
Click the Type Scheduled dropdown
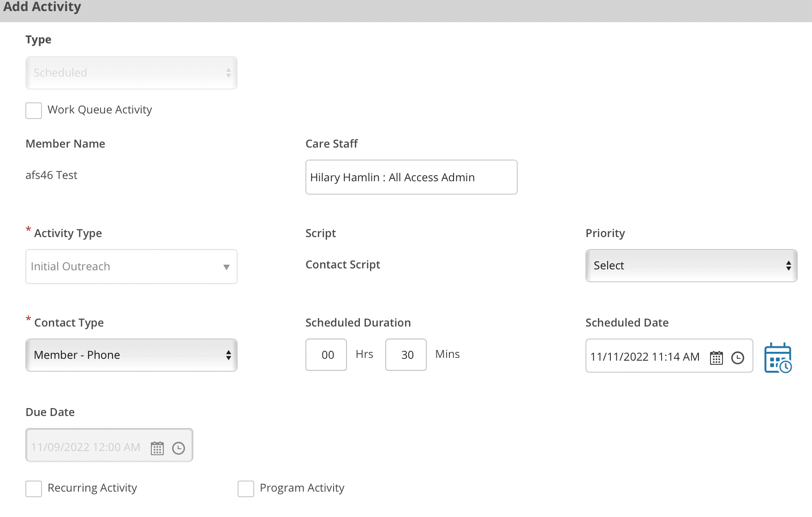131,73
